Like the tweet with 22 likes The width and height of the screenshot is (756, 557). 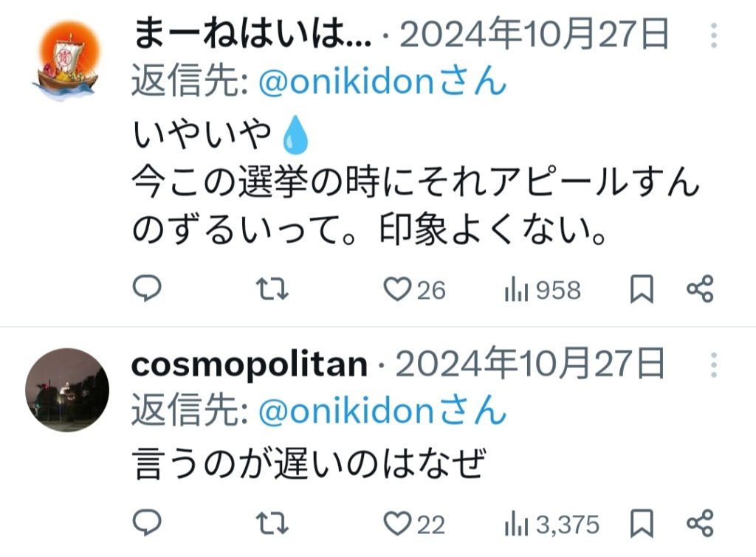coord(399,524)
